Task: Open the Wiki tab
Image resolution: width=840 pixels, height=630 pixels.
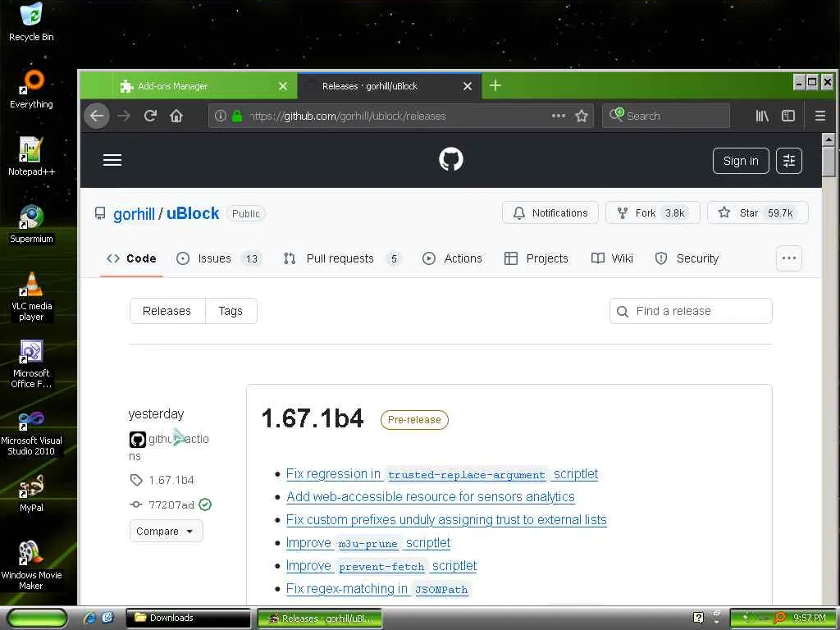Action: point(612,258)
